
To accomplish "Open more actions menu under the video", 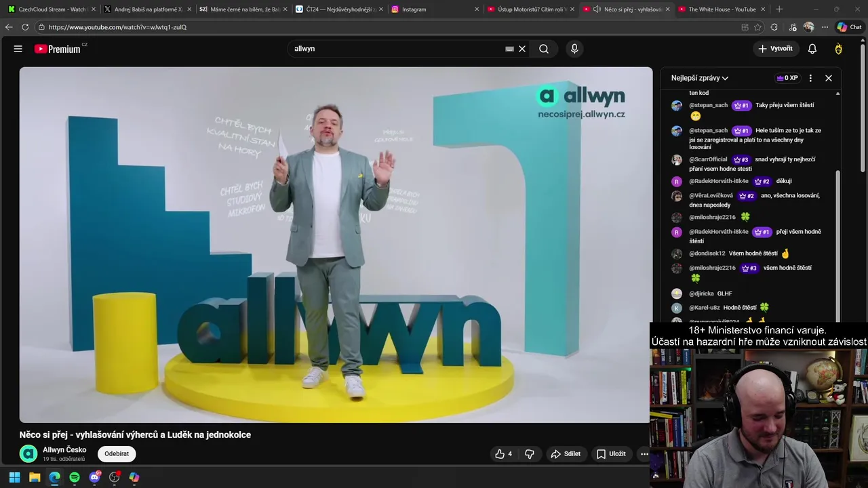I will point(644,454).
